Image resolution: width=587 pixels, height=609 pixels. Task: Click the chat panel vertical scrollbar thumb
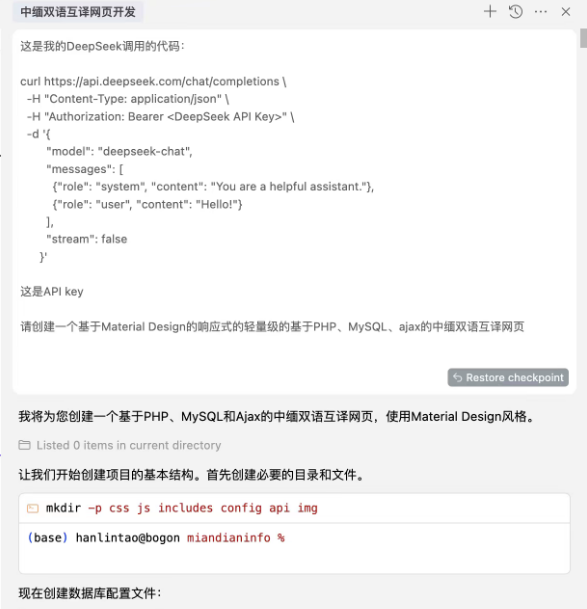(584, 38)
